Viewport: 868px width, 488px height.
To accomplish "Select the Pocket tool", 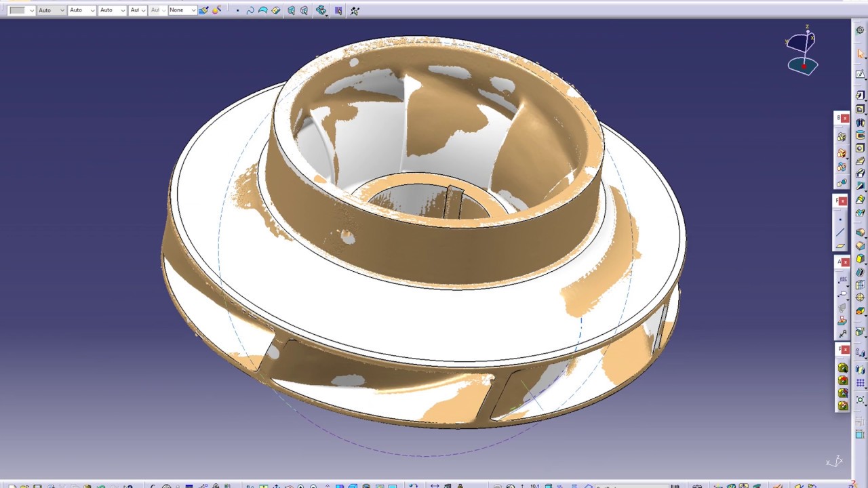I will [x=859, y=108].
